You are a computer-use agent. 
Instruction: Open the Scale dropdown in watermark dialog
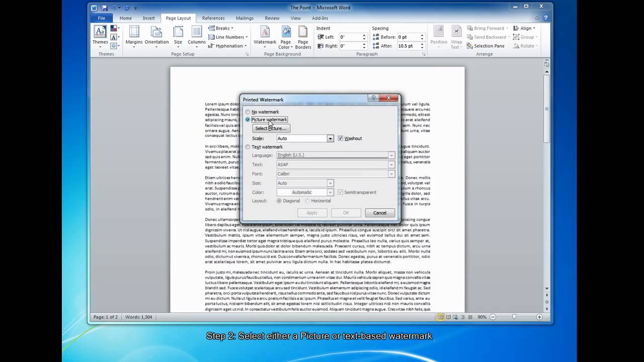[330, 138]
